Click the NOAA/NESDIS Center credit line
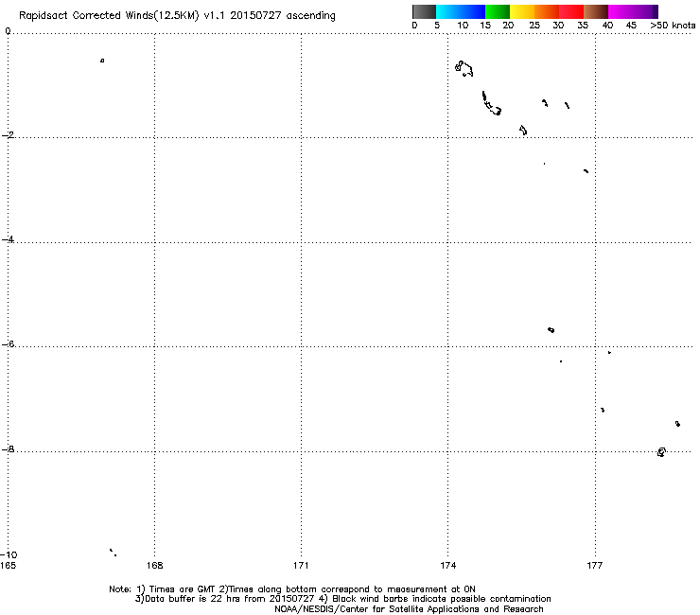Viewport: 700px width, 615px height. 409,609
